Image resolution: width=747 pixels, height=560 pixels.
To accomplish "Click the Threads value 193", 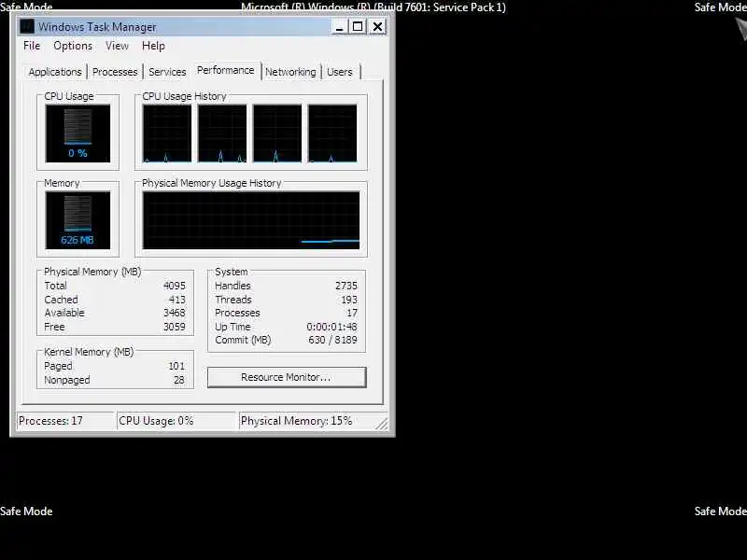I will click(x=348, y=300).
